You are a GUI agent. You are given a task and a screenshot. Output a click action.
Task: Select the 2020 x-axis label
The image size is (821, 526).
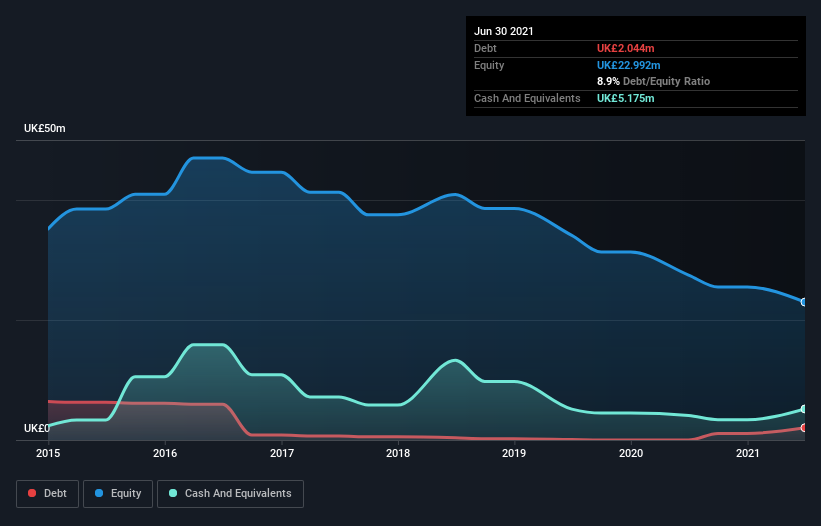pyautogui.click(x=631, y=453)
